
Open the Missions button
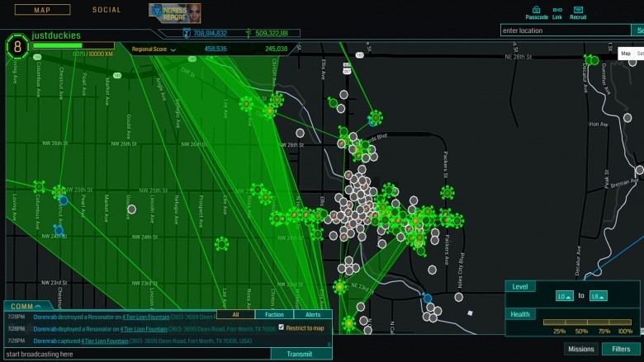click(x=580, y=349)
